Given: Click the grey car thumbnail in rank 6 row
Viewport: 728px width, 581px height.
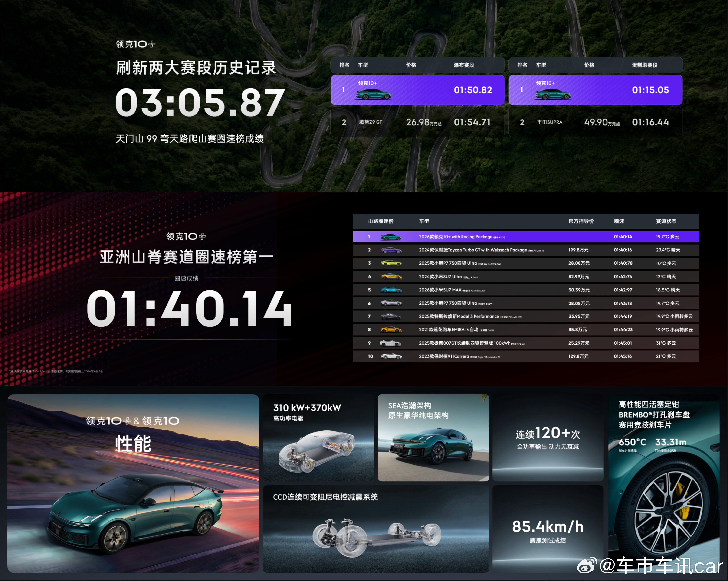Looking at the screenshot, I should pos(391,303).
